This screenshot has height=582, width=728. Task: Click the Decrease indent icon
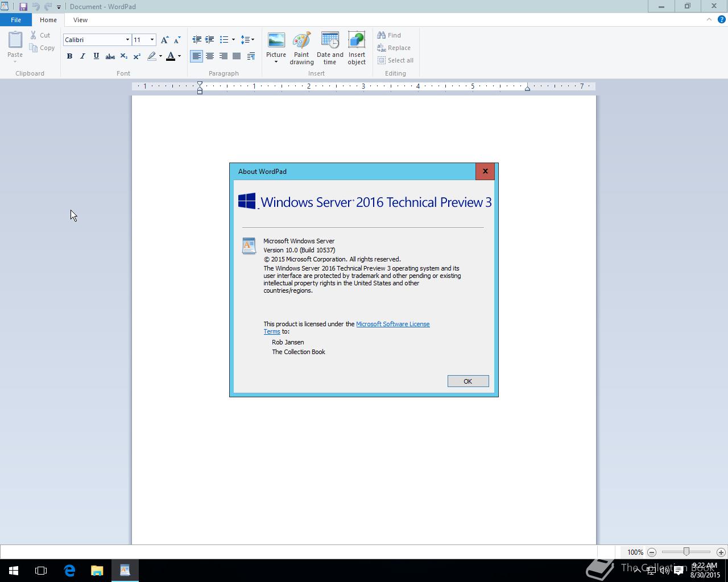(197, 40)
